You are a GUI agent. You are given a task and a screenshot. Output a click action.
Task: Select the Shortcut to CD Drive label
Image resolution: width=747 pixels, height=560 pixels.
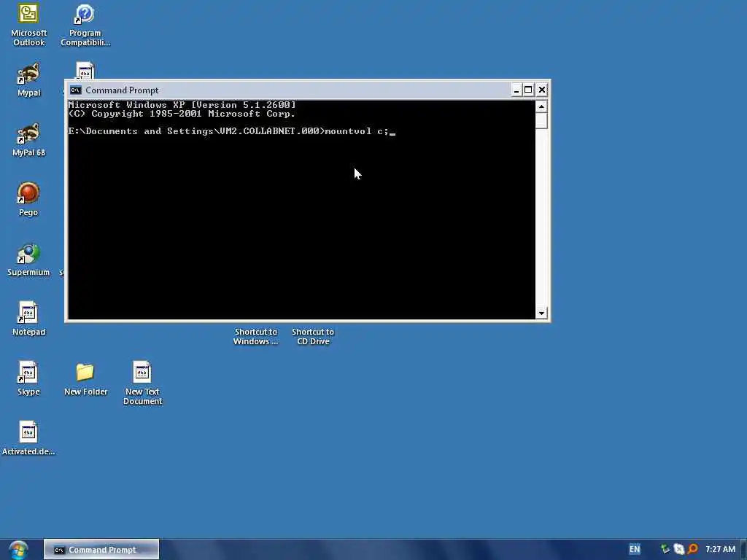(313, 337)
